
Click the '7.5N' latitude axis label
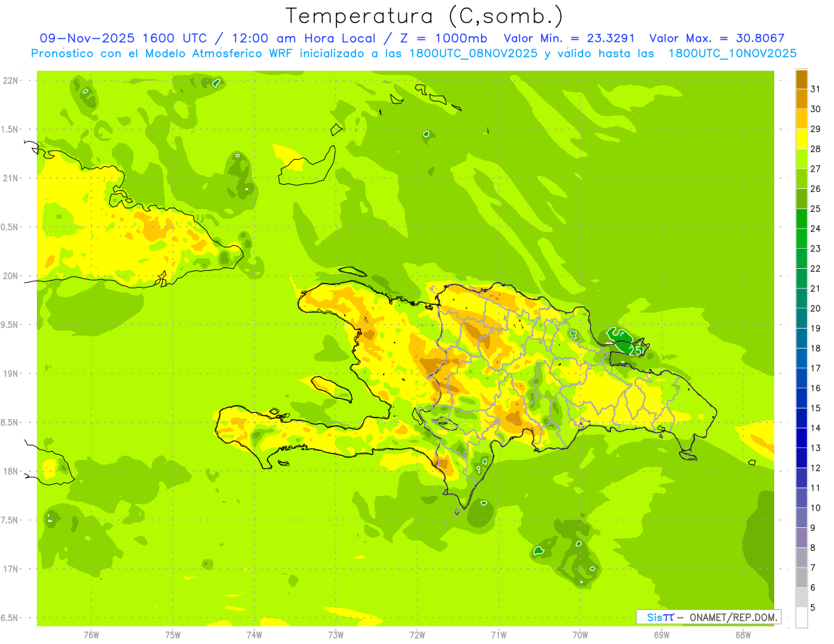(x=10, y=520)
